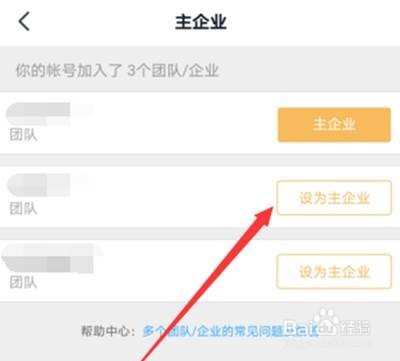Click the Baidu paw logo watermark
The width and height of the screenshot is (400, 361).
(x=325, y=318)
